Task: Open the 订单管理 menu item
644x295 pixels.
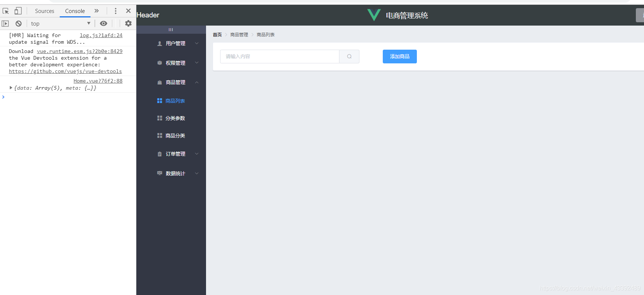Action: coord(171,154)
